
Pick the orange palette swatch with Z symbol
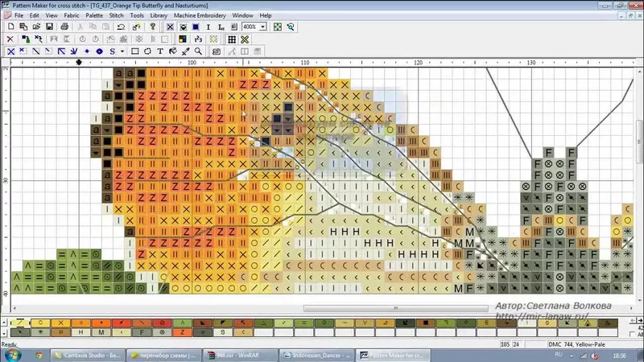point(183,332)
